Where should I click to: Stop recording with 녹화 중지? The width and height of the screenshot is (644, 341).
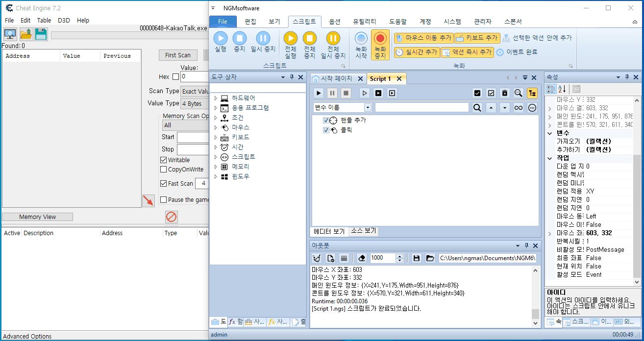point(380,45)
